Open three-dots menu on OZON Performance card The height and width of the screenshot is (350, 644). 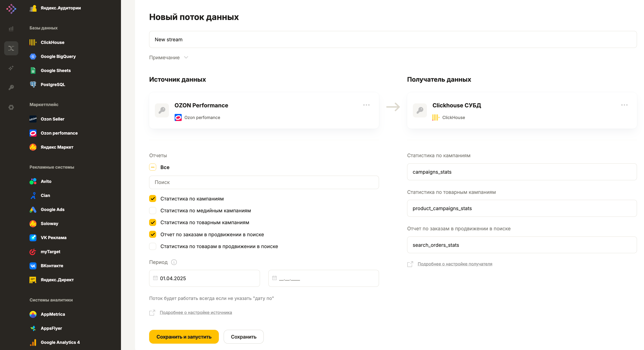click(x=366, y=105)
